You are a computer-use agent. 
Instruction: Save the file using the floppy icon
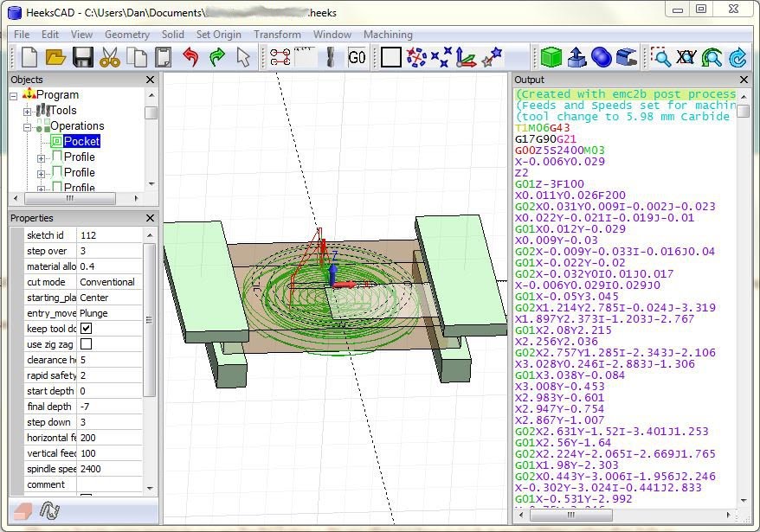pyautogui.click(x=82, y=58)
